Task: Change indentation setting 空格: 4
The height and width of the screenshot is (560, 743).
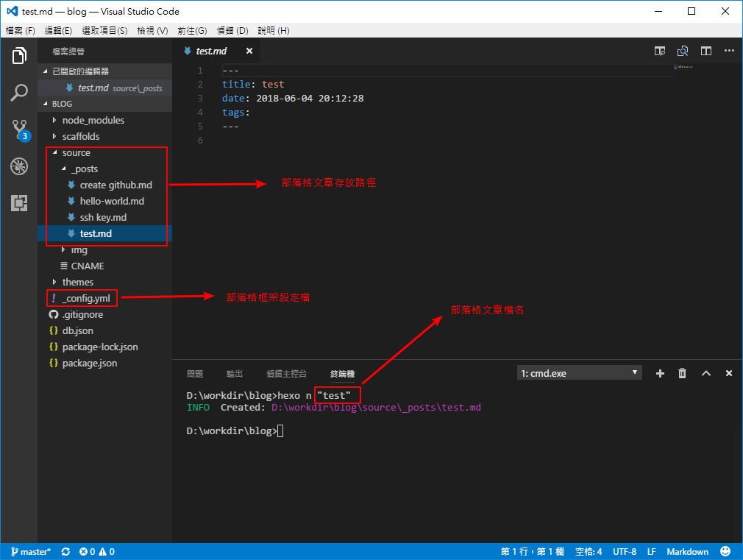Action: coord(589,551)
